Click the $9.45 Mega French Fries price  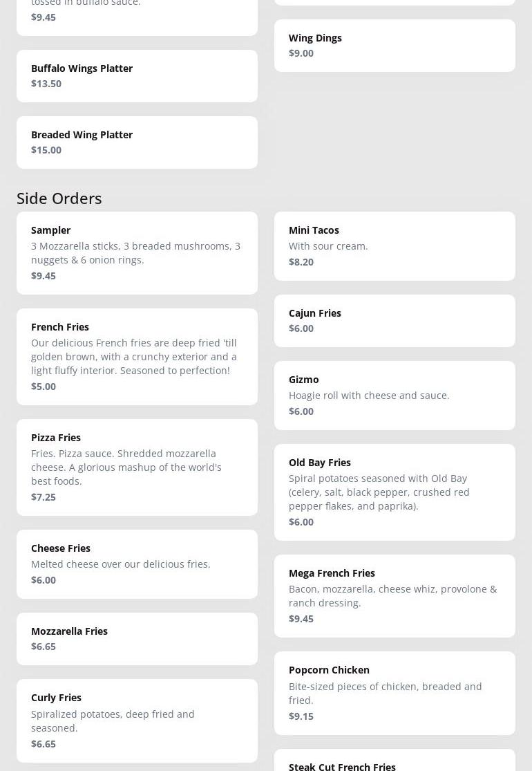coord(301,619)
